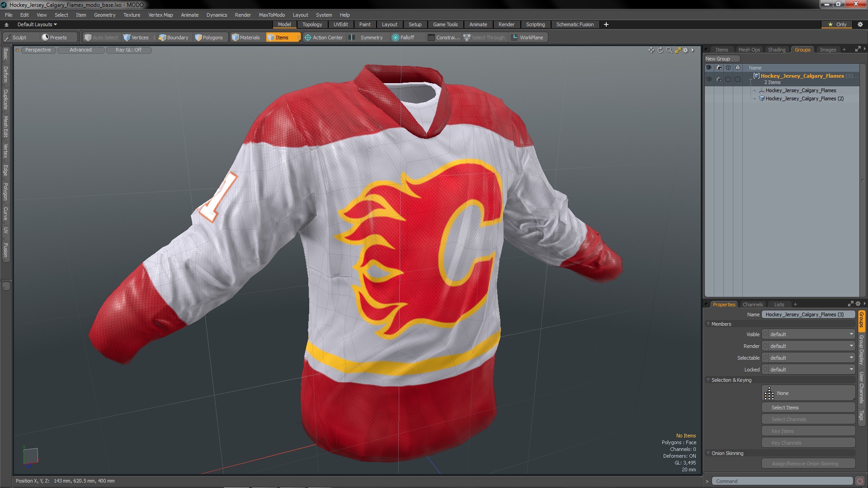Open the Action Center options
868x488 pixels.
point(324,38)
